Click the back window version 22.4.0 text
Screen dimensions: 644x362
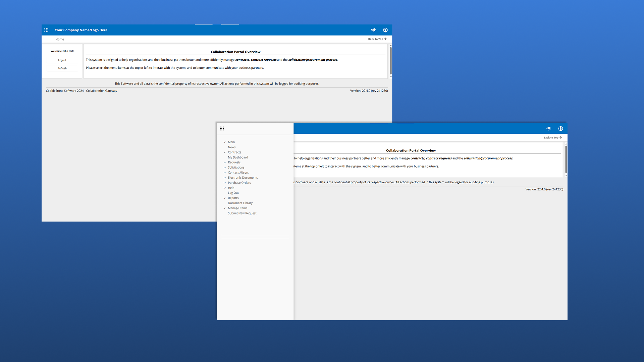click(x=369, y=91)
